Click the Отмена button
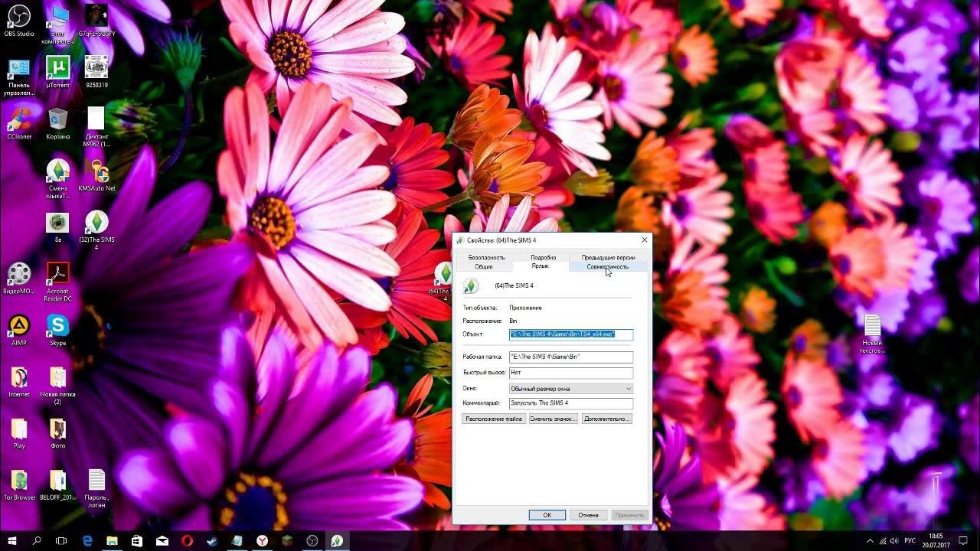The width and height of the screenshot is (980, 551). coord(589,515)
